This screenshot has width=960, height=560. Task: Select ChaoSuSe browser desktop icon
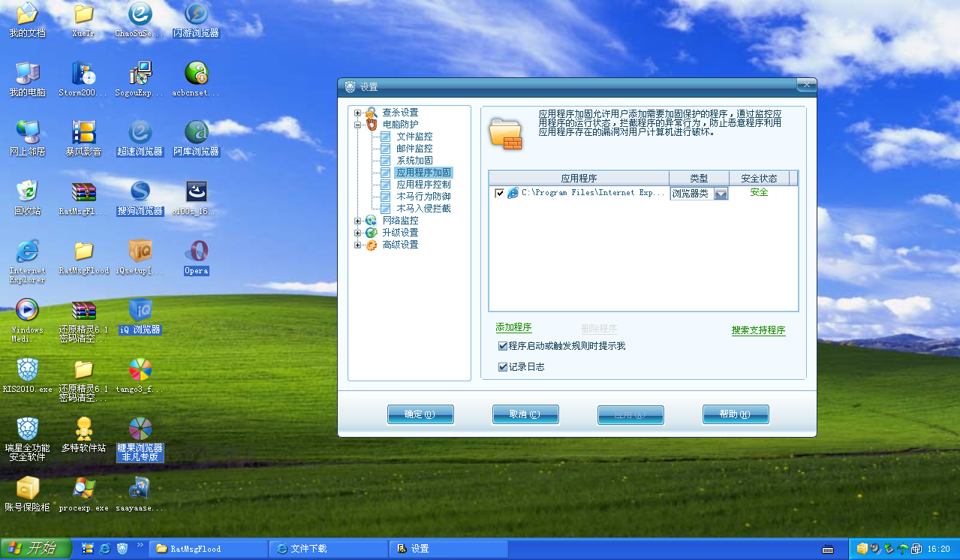pos(140,20)
